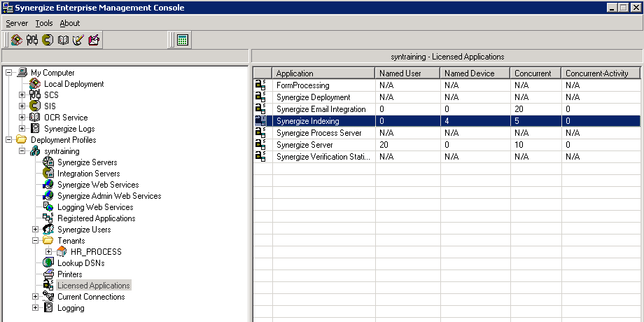Click the calculator toolbar icon

click(x=183, y=40)
